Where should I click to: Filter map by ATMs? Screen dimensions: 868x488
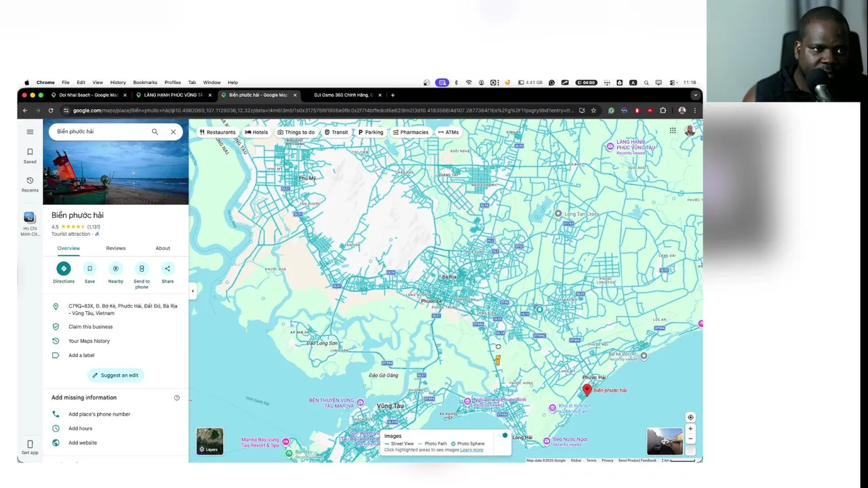[448, 132]
